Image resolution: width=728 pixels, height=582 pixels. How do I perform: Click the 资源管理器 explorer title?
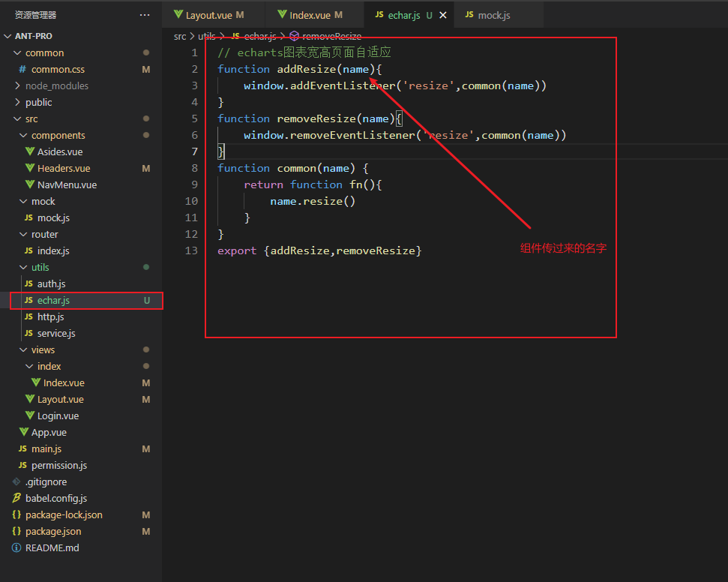pos(35,15)
